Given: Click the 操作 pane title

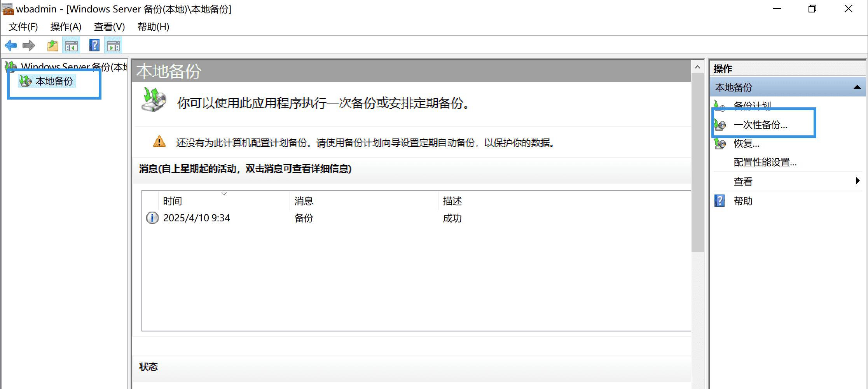Looking at the screenshot, I should [723, 69].
